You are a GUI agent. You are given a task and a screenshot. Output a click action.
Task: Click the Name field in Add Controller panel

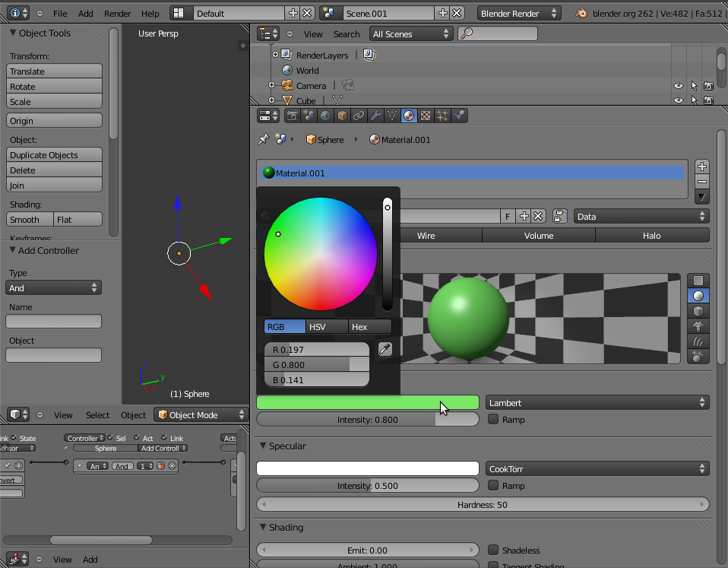(x=52, y=321)
